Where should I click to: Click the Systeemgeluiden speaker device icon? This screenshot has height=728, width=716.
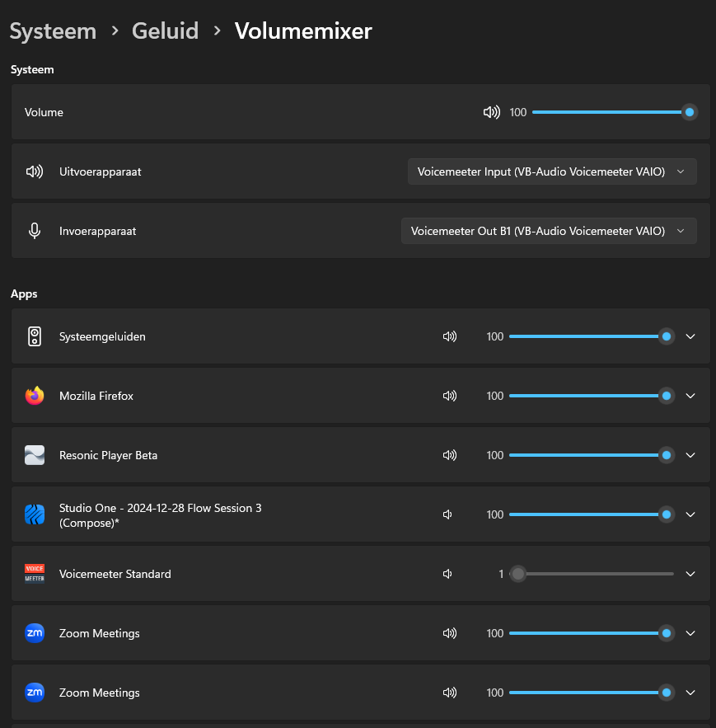click(35, 336)
